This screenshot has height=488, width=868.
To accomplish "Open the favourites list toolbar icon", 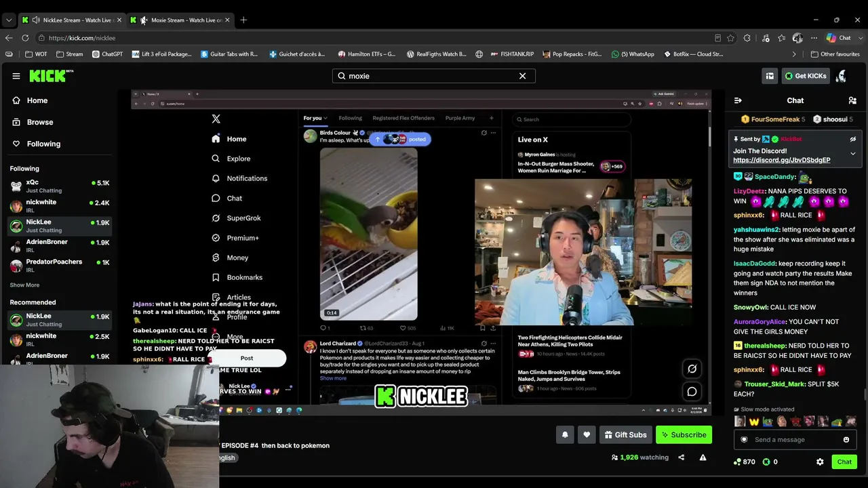I will tap(782, 38).
